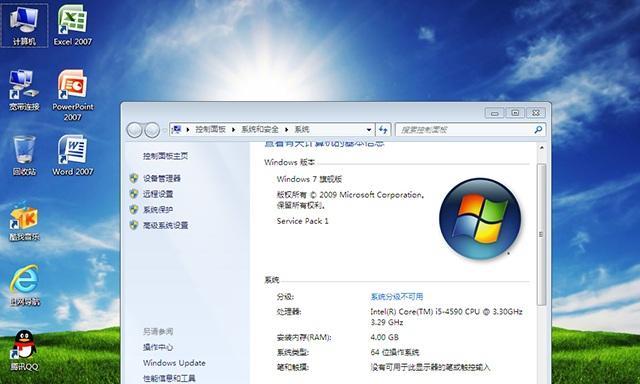Click the back navigation arrow button
Screen dimensions: 640x384
134,130
